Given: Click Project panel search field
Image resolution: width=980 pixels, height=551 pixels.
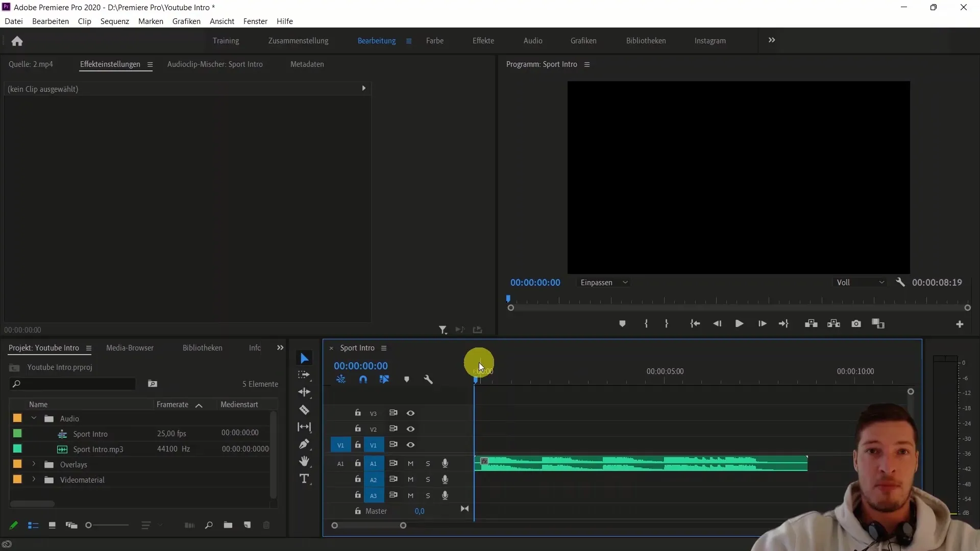Looking at the screenshot, I should 72,384.
